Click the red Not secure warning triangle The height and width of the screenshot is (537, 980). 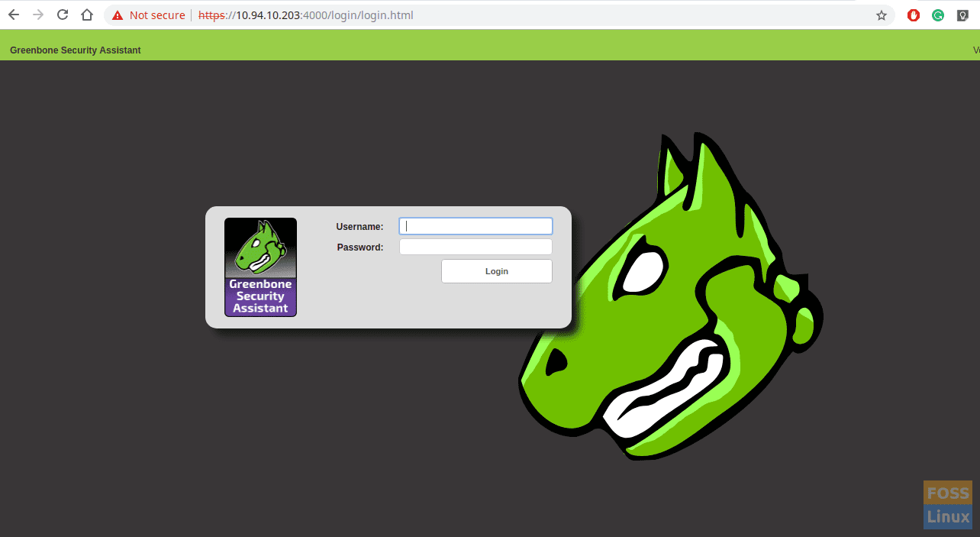click(x=118, y=15)
